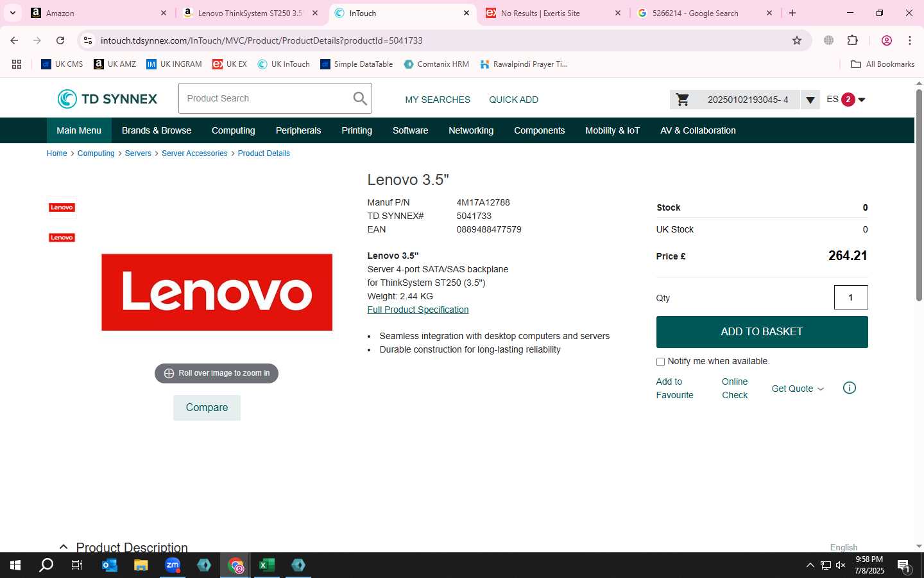Go to Servers breadcrumb link
924x578 pixels.
(138, 153)
